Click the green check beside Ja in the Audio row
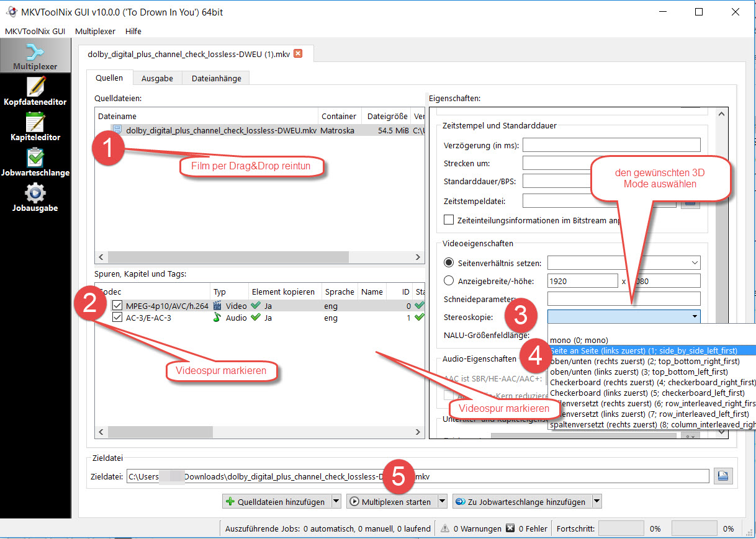 256,318
